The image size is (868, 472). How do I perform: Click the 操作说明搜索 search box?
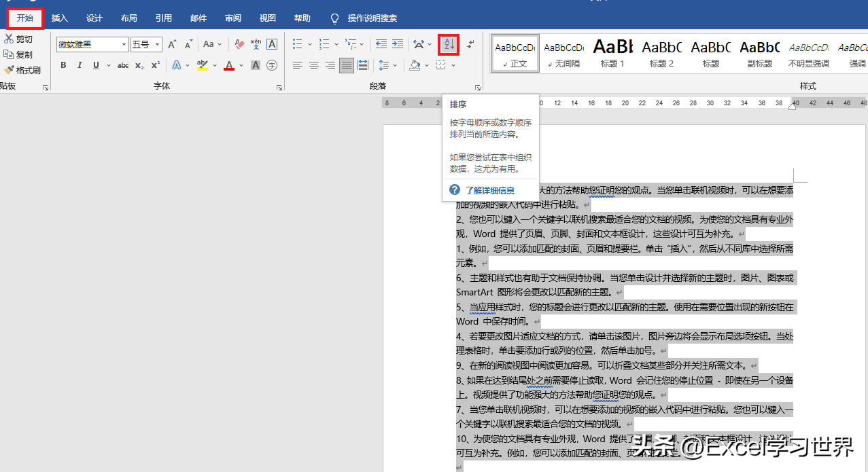tap(372, 18)
